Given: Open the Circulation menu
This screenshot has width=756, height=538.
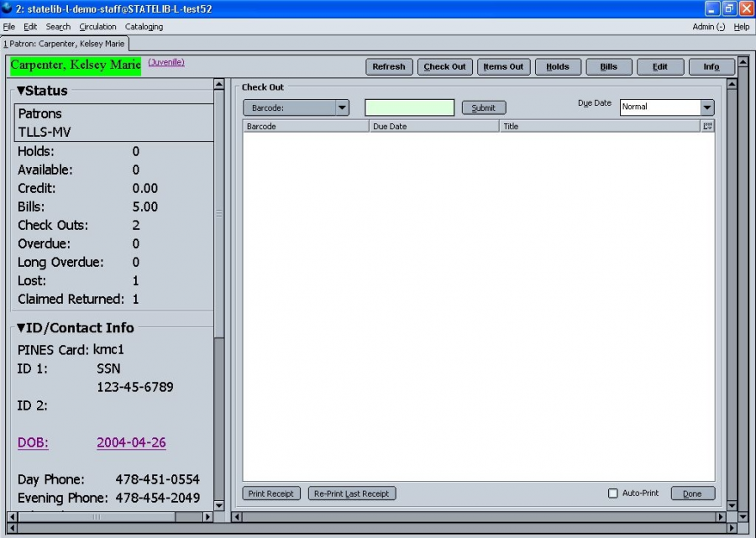Looking at the screenshot, I should point(97,27).
